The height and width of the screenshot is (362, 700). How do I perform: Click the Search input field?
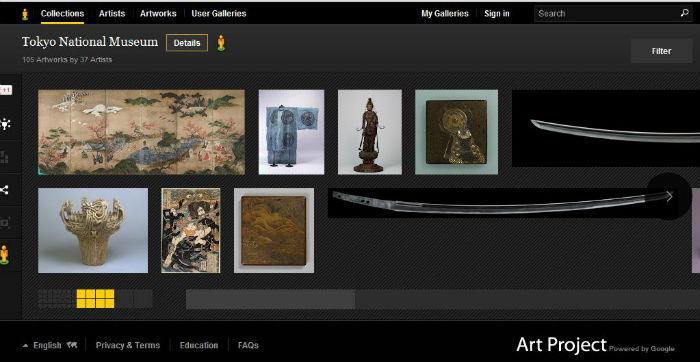pos(607,13)
